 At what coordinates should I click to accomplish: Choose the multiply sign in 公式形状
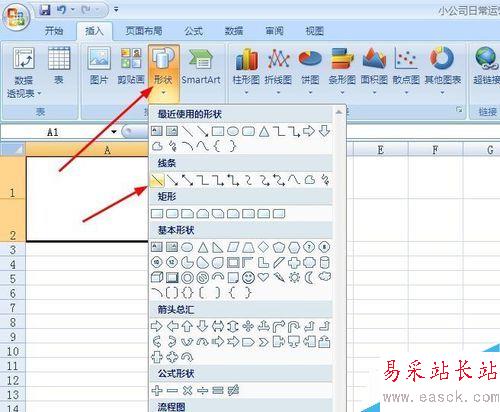(x=187, y=390)
